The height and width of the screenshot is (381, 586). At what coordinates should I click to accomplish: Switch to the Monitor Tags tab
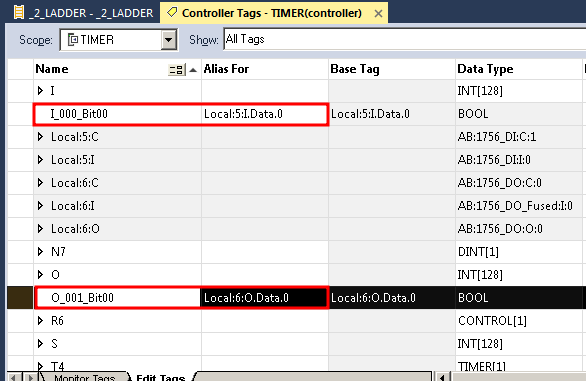pos(84,377)
